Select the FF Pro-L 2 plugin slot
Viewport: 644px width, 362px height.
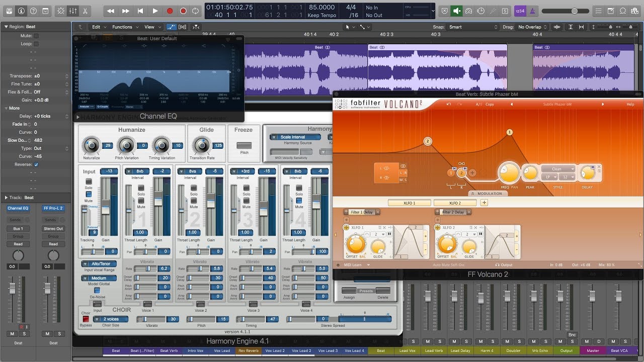tap(53, 208)
